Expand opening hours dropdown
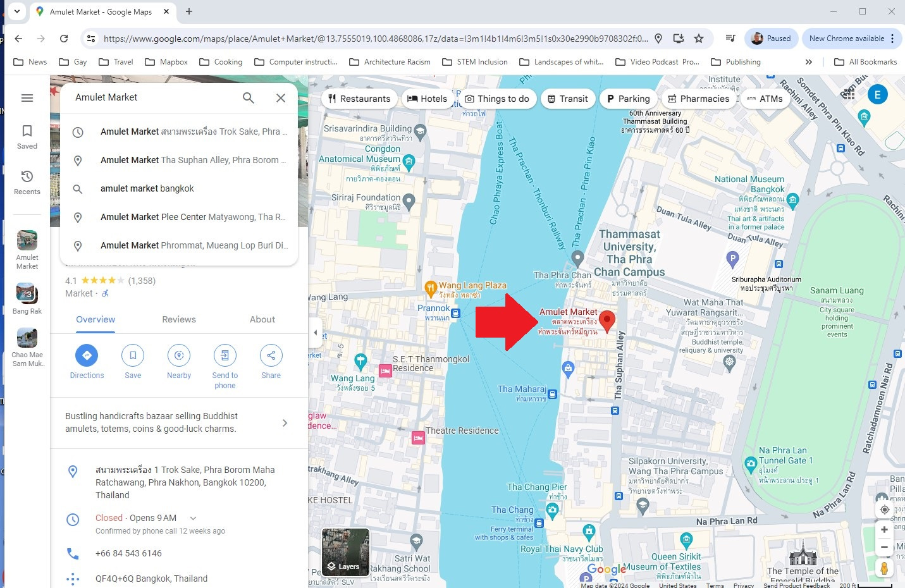This screenshot has height=588, width=905. (193, 518)
